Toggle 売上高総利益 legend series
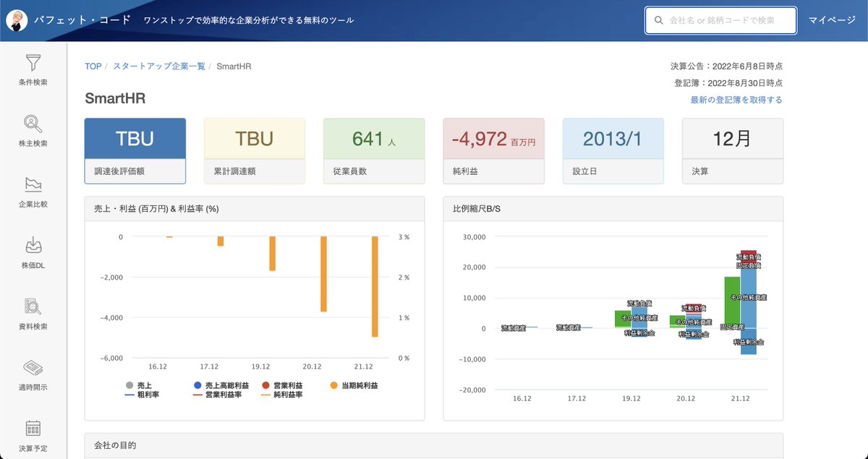This screenshot has height=459, width=868. click(x=221, y=385)
